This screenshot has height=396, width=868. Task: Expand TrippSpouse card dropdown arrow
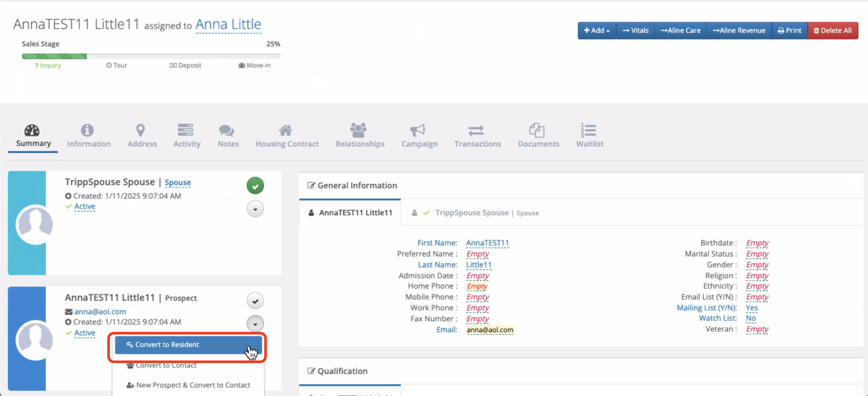255,209
